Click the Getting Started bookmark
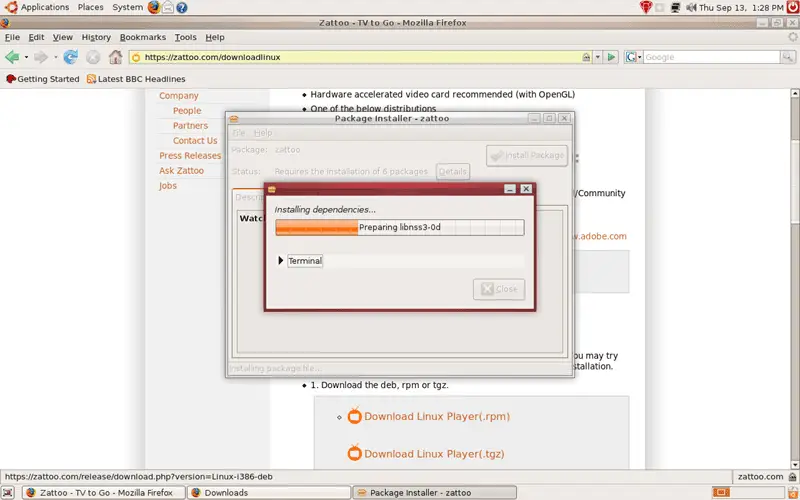800x500 pixels. tap(43, 79)
